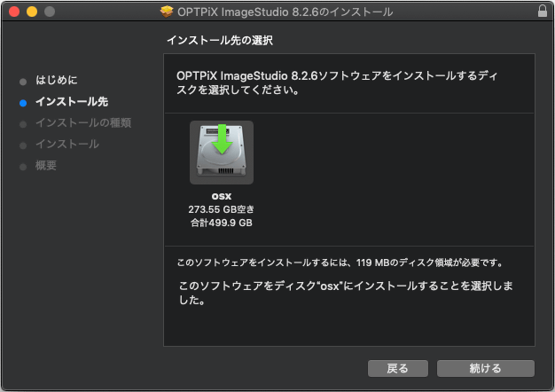
Task: Click the window title OPTPiX ImageStudio 8.2.6のインストール
Action: tap(285, 12)
